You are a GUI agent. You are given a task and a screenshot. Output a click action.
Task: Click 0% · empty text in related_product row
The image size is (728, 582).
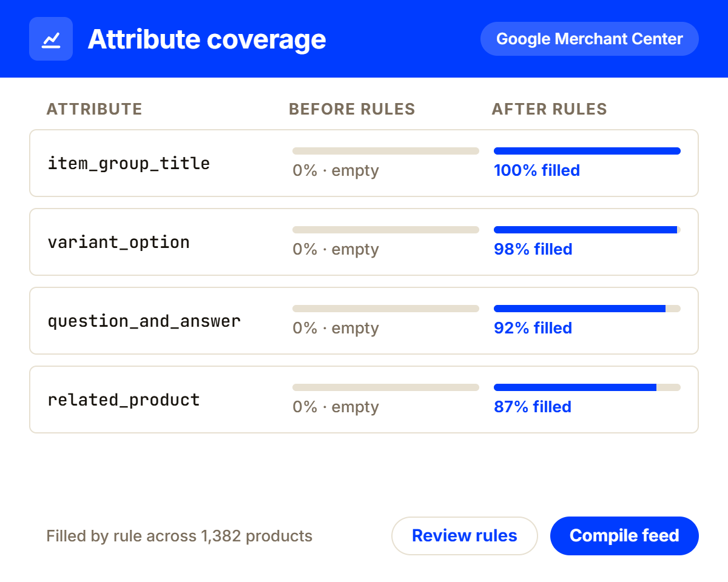click(x=335, y=407)
